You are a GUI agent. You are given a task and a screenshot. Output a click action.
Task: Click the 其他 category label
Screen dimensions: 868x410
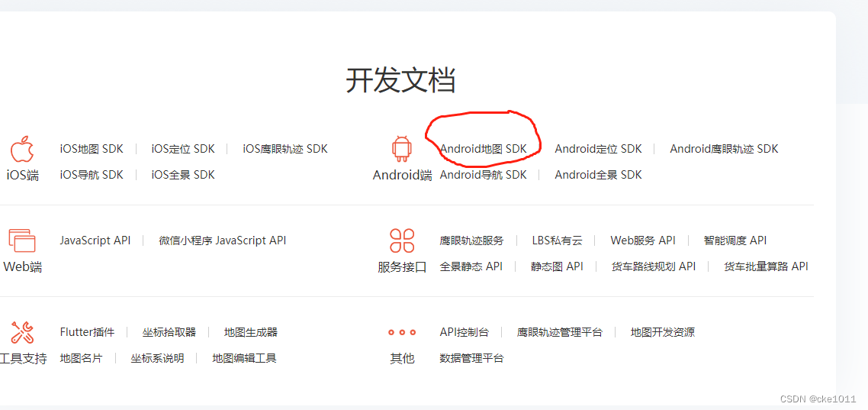click(403, 359)
